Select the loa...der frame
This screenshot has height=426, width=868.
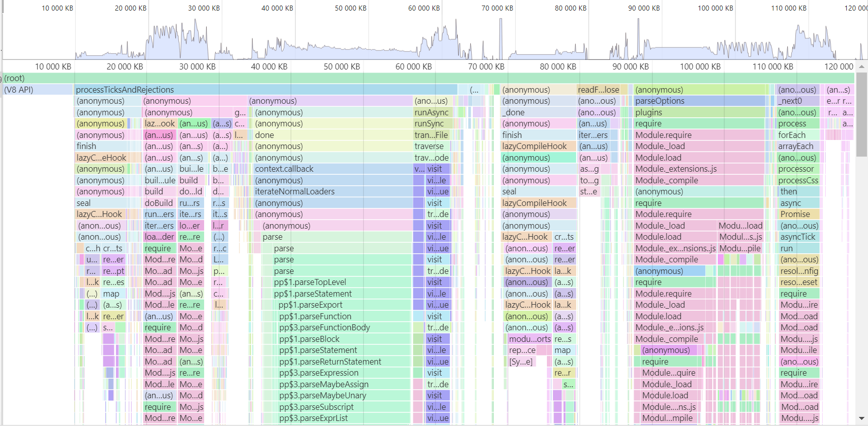click(x=159, y=237)
